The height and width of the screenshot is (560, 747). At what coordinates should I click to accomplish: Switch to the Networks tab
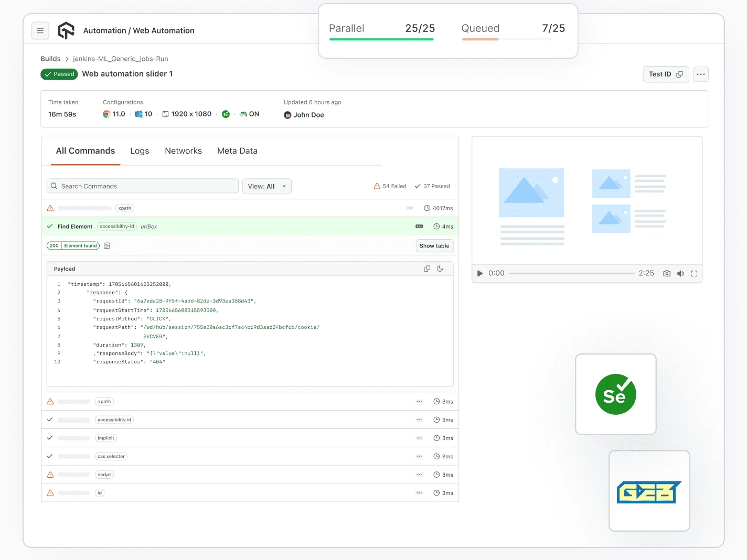pyautogui.click(x=183, y=150)
